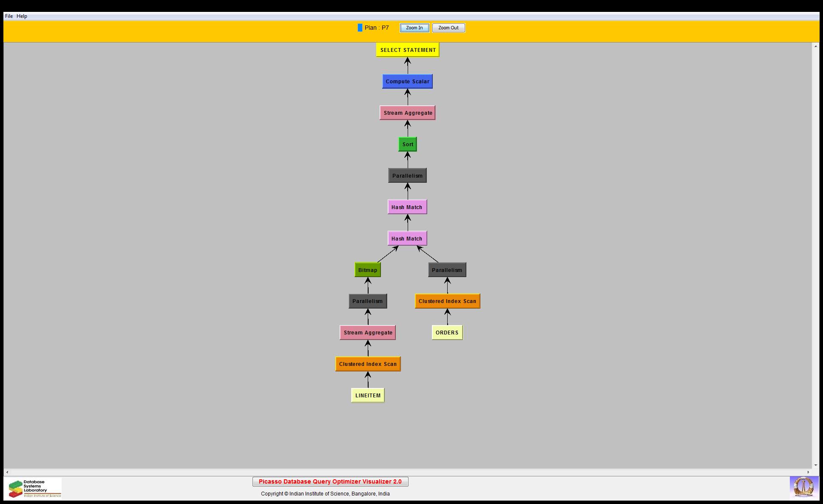The height and width of the screenshot is (504, 823).
Task: Click the blue plan P7 color swatch
Action: [x=360, y=28]
